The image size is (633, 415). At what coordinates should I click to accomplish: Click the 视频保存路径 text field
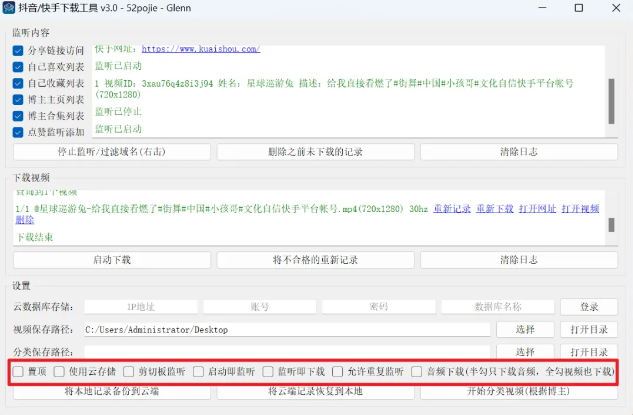pyautogui.click(x=287, y=330)
